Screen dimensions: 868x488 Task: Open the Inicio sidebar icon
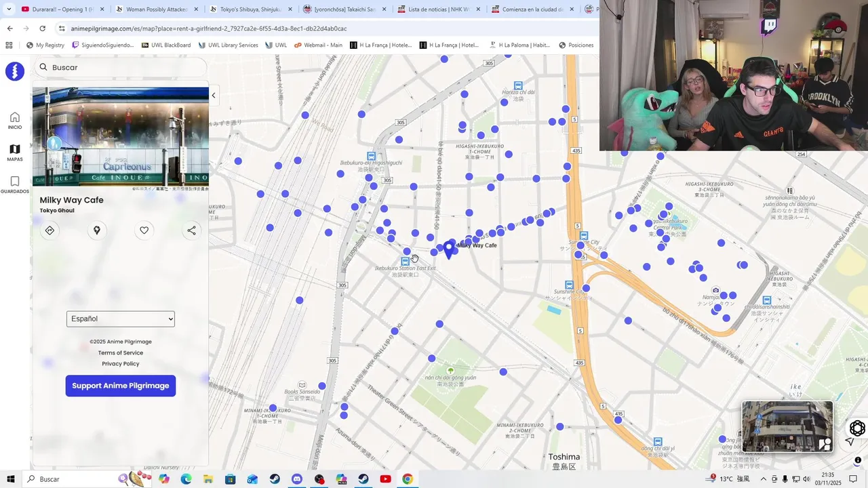15,121
